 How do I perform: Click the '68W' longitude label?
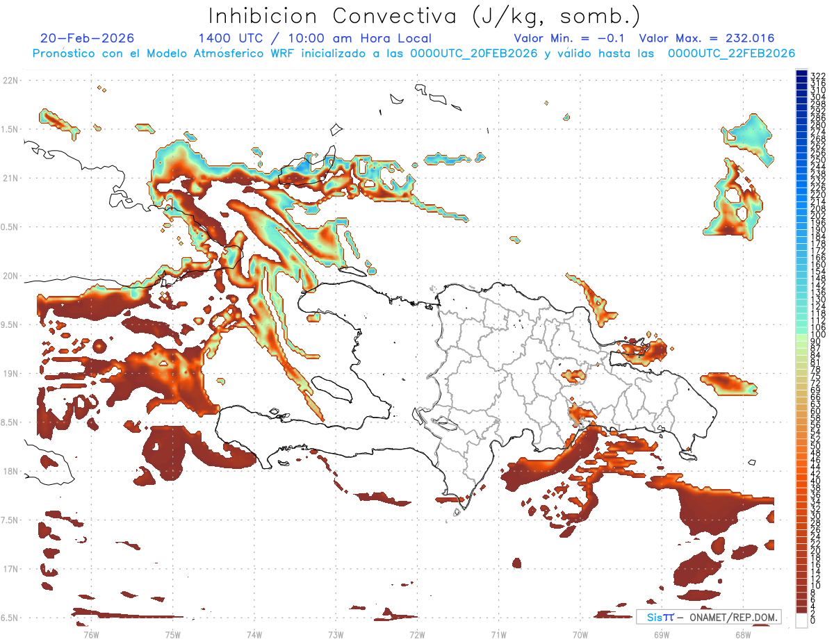pyautogui.click(x=743, y=634)
